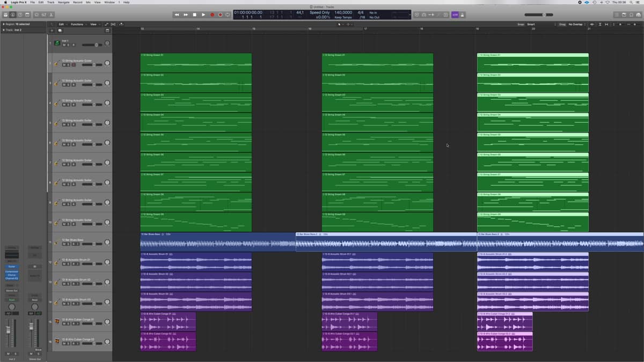Open the Editors scissors icon

(52, 14)
